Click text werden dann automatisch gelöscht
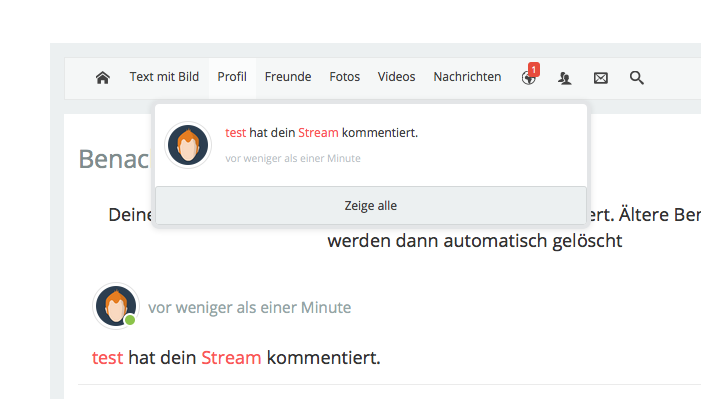This screenshot has width=701, height=399. [x=475, y=241]
